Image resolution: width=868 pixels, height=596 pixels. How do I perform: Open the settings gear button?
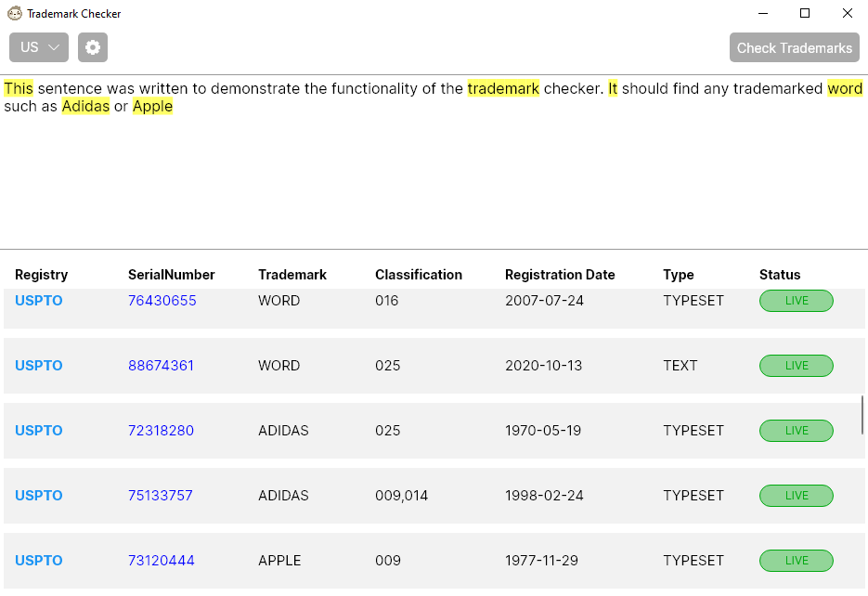(x=93, y=47)
